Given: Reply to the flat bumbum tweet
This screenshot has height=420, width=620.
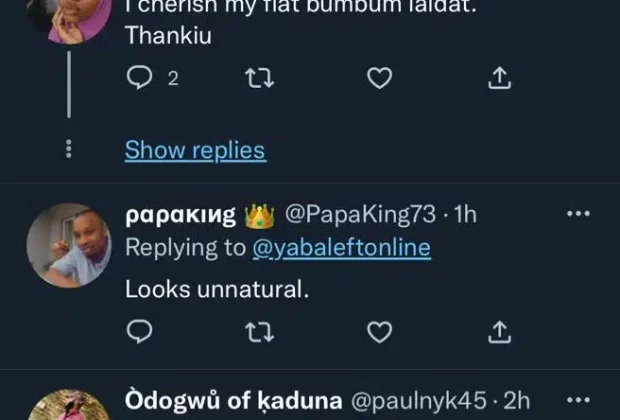Looking at the screenshot, I should coord(140,78).
